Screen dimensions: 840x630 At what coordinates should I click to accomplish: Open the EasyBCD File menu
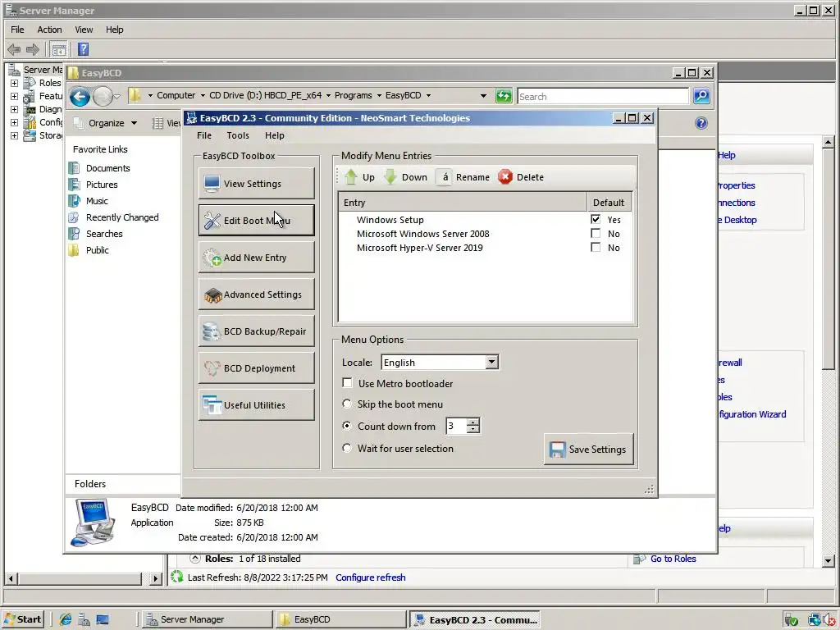click(204, 135)
